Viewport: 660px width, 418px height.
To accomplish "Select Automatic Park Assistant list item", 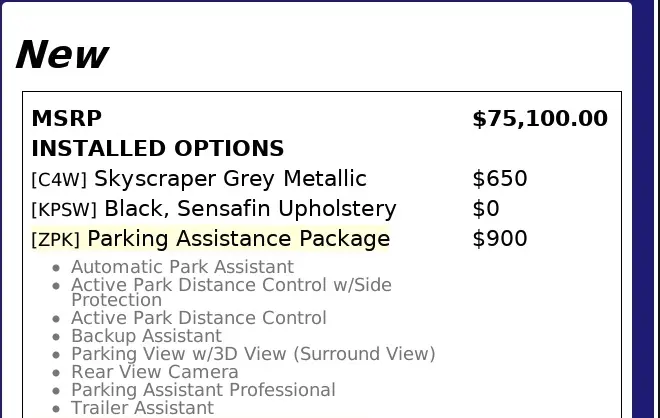I will pyautogui.click(x=182, y=267).
